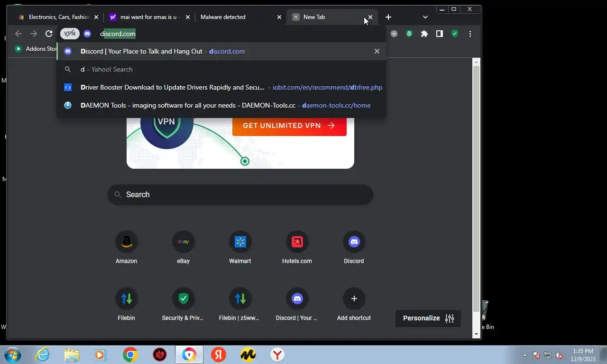
Task: Open the Amazon shortcut
Action: coord(126,248)
